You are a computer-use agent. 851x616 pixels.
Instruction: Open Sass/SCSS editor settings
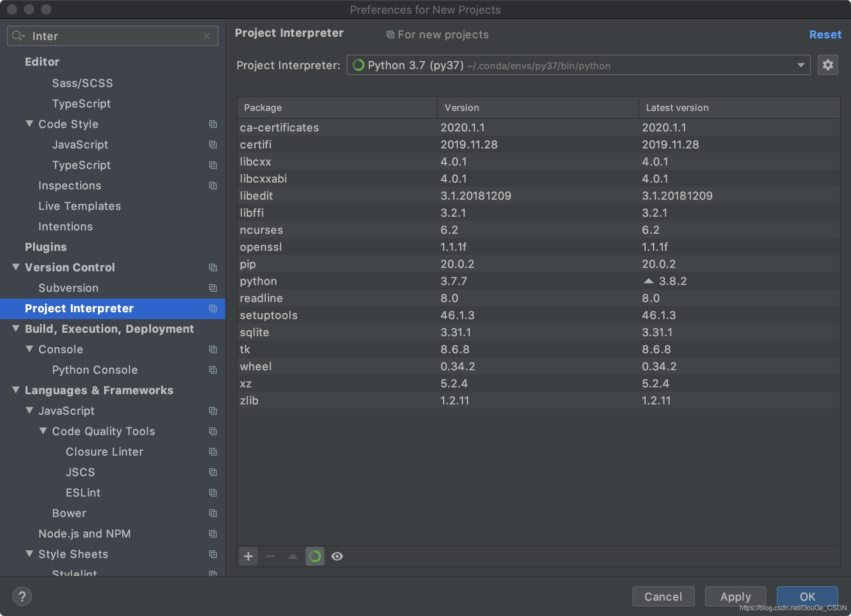82,83
